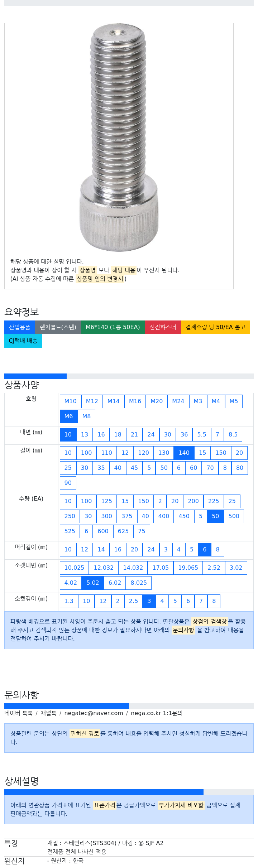
Task: Click the M6*140 (1봉 50EA) green tag
Action: click(113, 327)
